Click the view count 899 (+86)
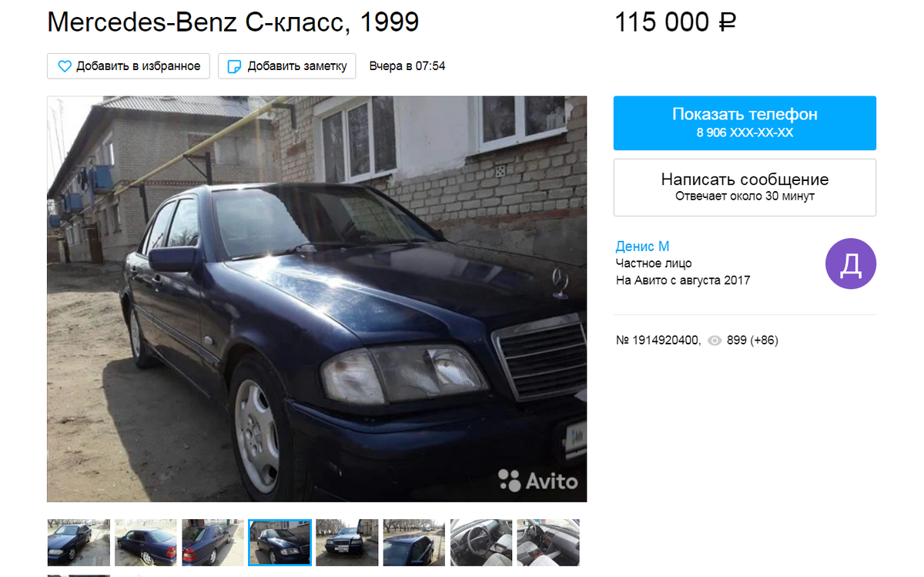Image resolution: width=924 pixels, height=577 pixels. (x=752, y=340)
